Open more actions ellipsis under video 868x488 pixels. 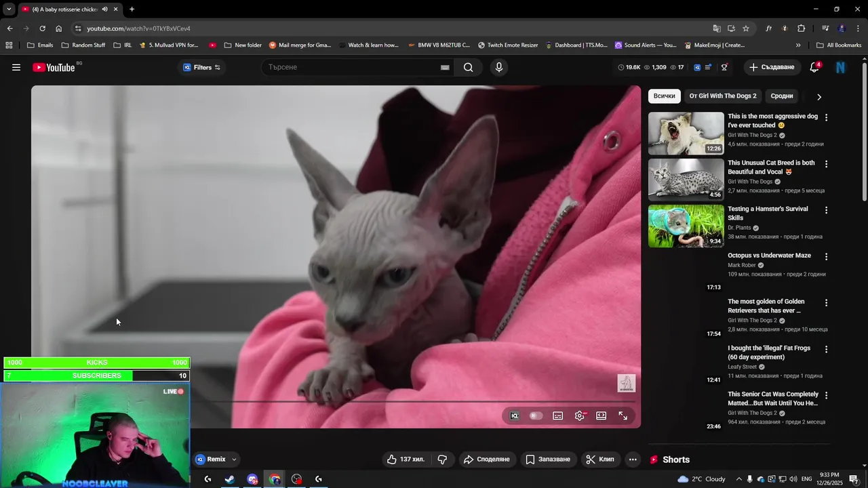(x=633, y=460)
